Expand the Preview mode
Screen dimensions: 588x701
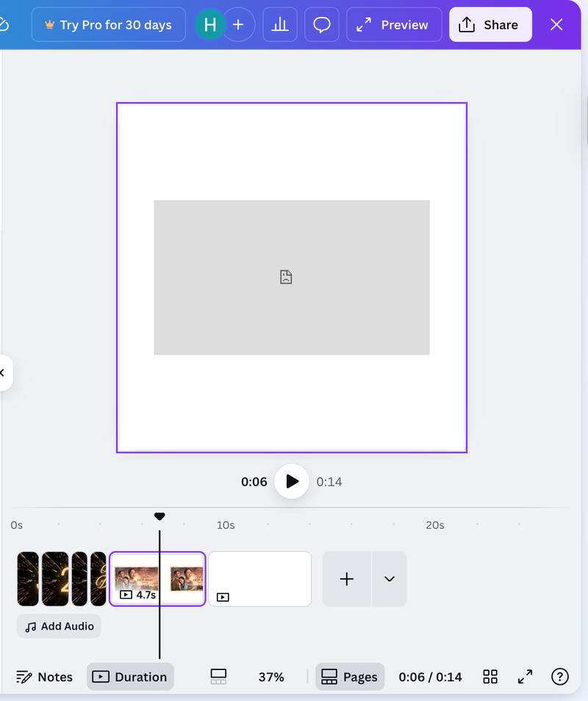click(394, 24)
